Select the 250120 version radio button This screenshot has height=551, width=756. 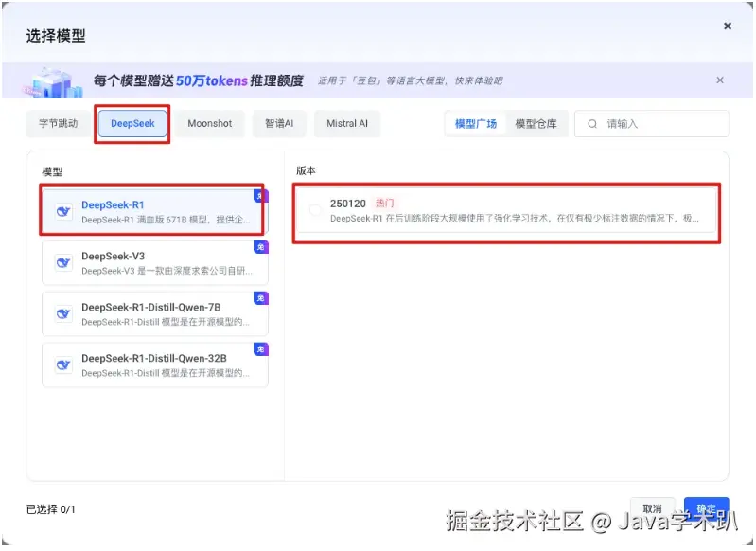(x=315, y=210)
